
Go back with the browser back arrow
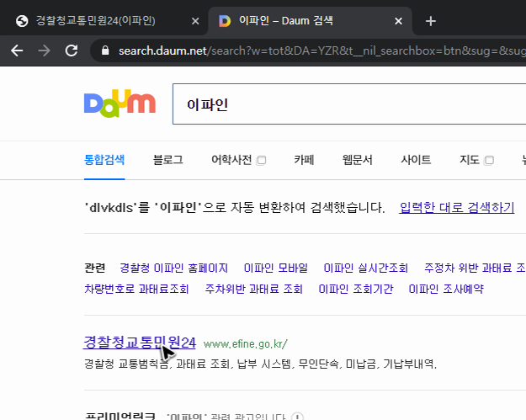17,51
